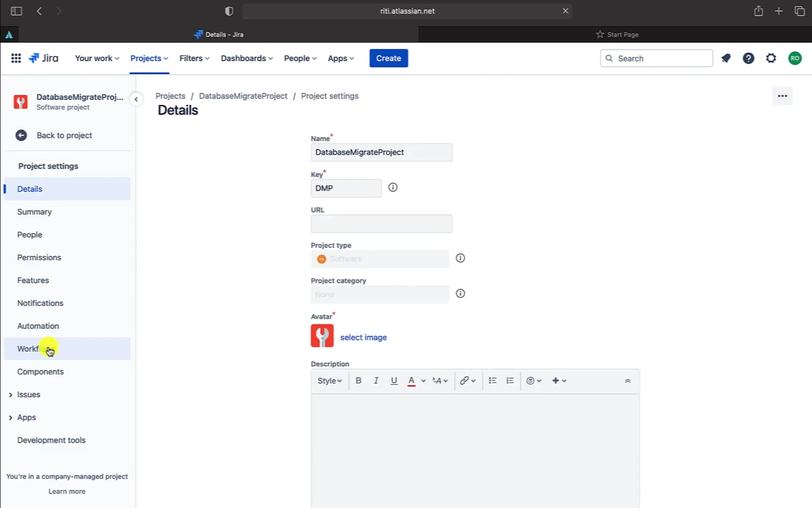Open the help question mark icon
The image size is (812, 508).
pos(748,58)
